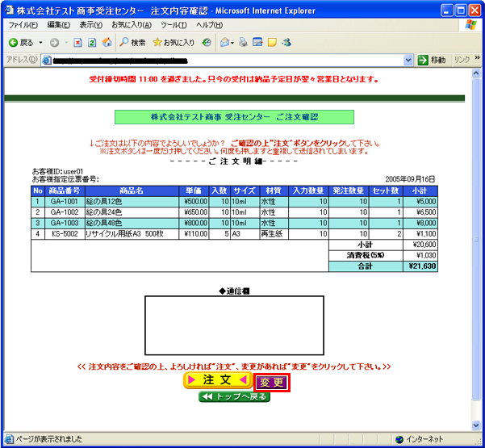This screenshot has width=485, height=448.
Task: Click the Edit page icon in toolbar
Action: coord(257,42)
